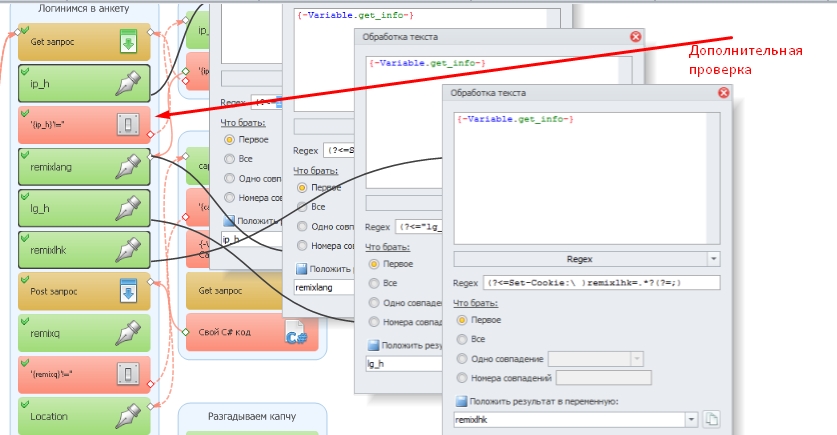Click the pen icon on remixlhk block
This screenshot has height=435, width=837.
pyautogui.click(x=128, y=250)
